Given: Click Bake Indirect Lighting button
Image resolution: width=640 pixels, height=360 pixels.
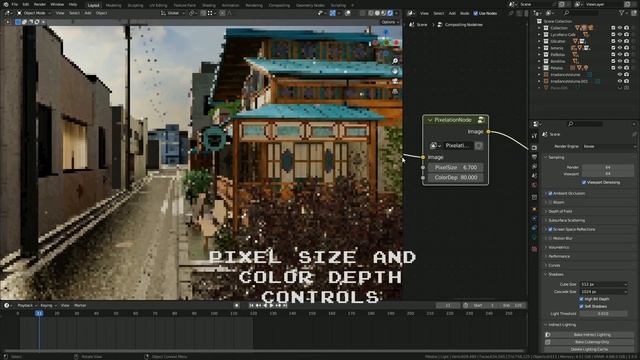Looking at the screenshot, I should pos(592,334).
